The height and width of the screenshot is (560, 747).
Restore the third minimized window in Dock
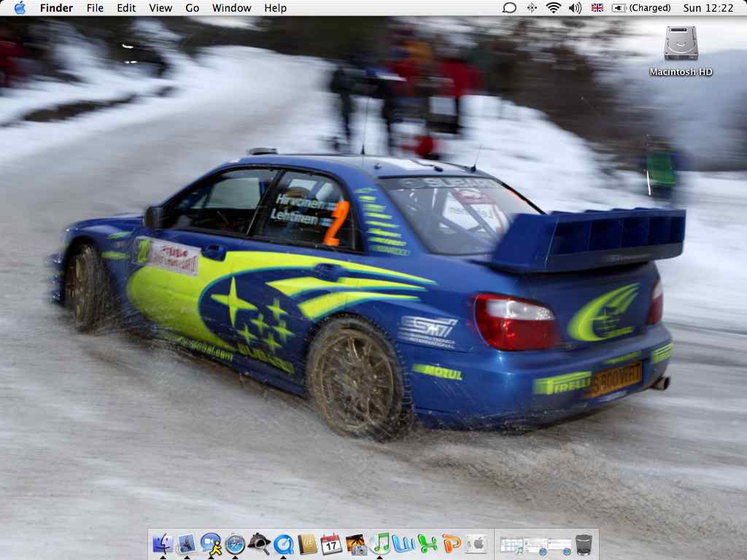coord(560,545)
